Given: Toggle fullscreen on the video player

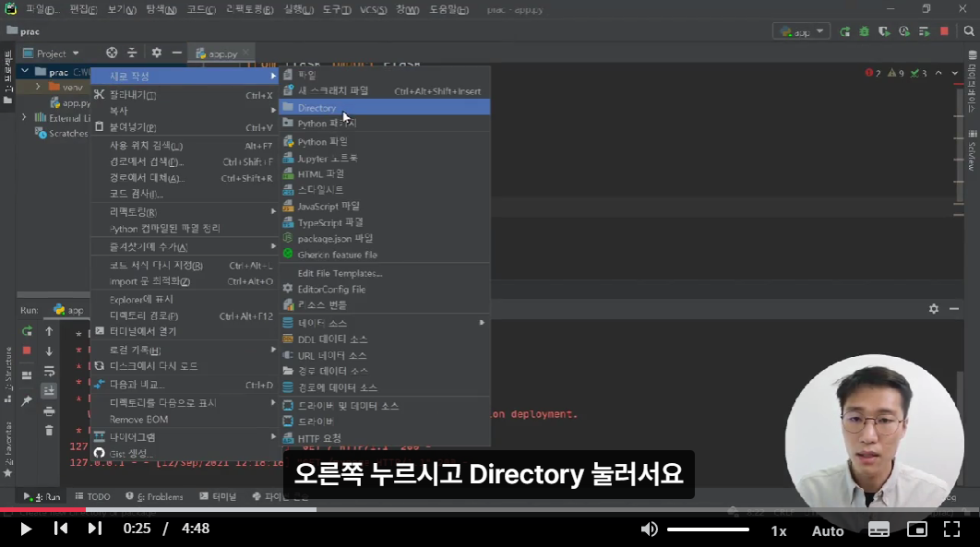Looking at the screenshot, I should click(952, 529).
